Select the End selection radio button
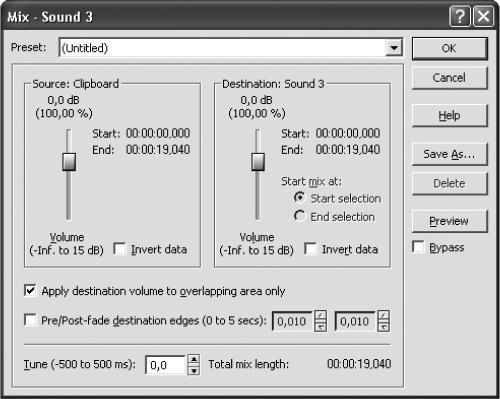This screenshot has width=500, height=399. (x=299, y=216)
